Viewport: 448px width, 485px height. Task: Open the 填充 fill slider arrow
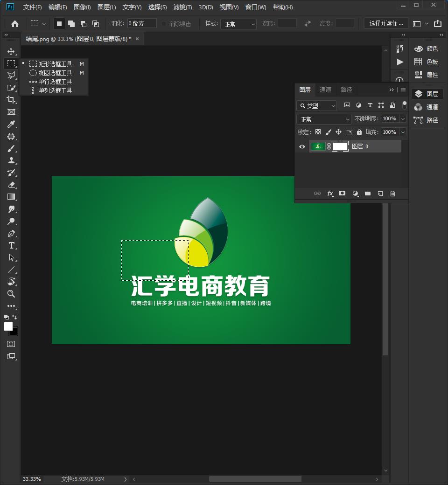coord(403,132)
